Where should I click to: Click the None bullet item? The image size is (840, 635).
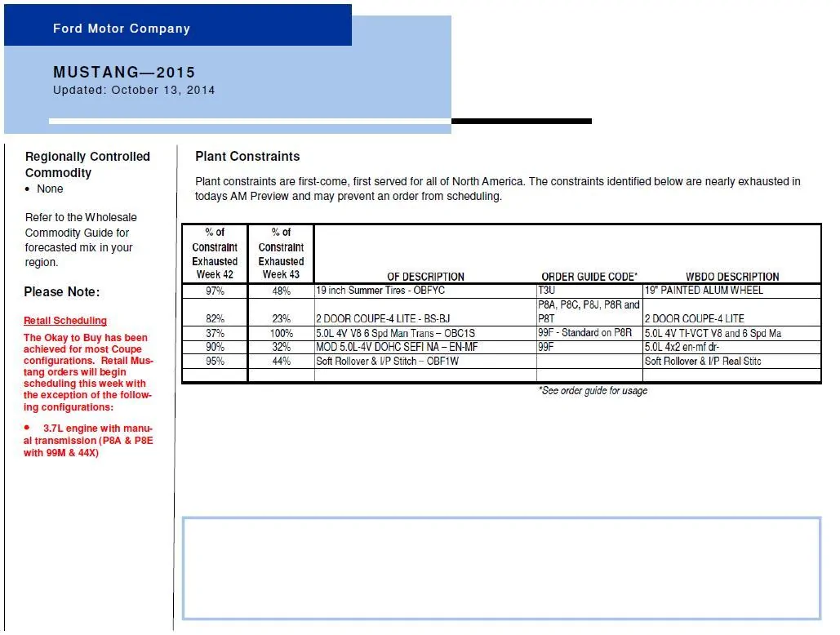point(50,189)
